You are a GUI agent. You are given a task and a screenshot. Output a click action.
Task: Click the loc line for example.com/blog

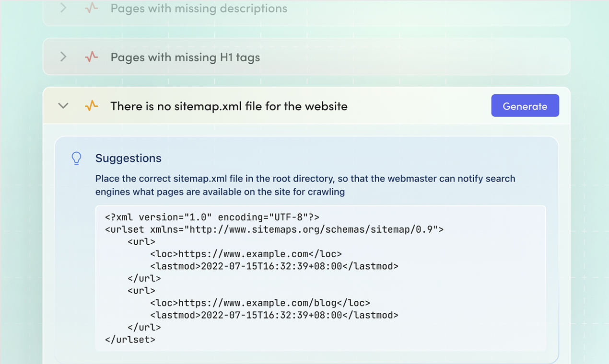260,303
